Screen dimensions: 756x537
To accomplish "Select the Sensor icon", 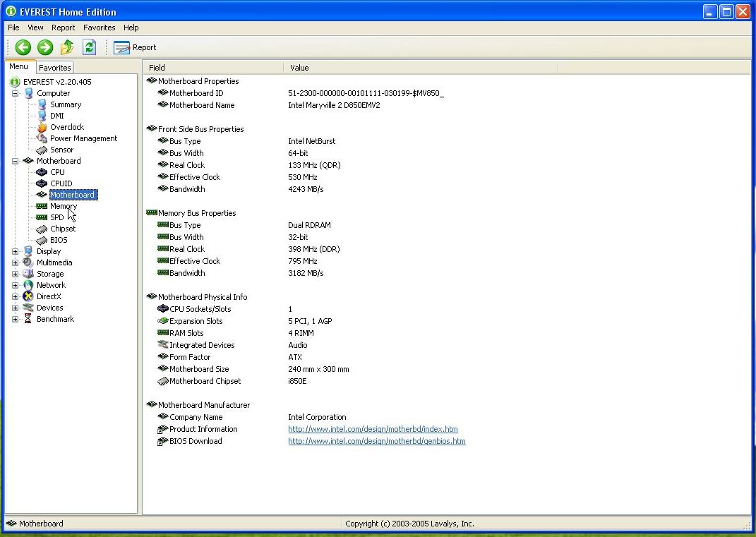I will 42,150.
